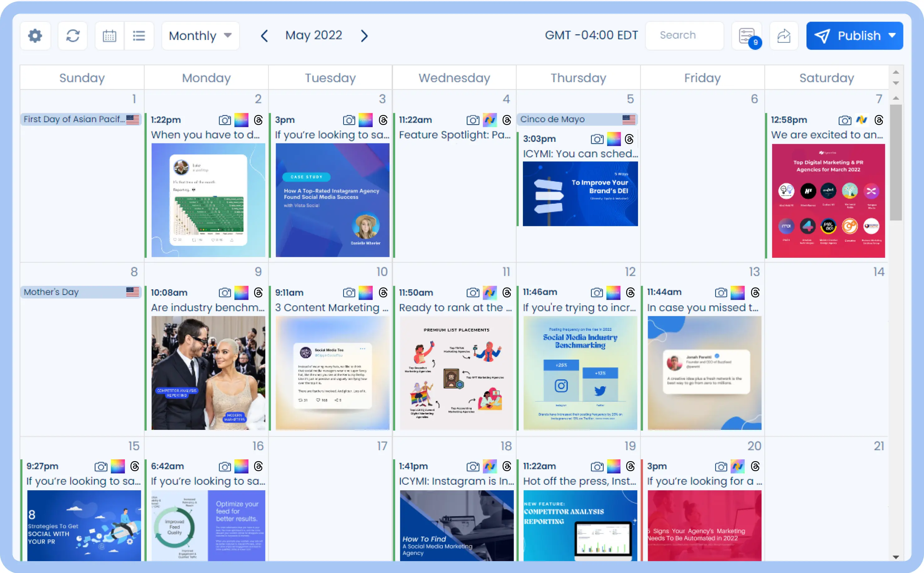Viewport: 924px width, 573px height.
Task: Click the camera icon on 10:08am post
Action: (225, 292)
